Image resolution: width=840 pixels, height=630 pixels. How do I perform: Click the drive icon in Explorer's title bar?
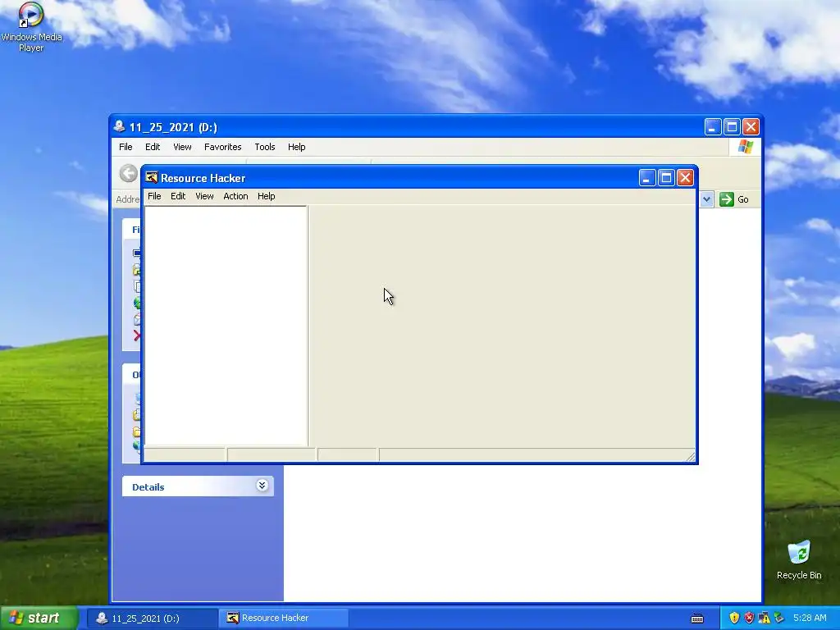[119, 126]
